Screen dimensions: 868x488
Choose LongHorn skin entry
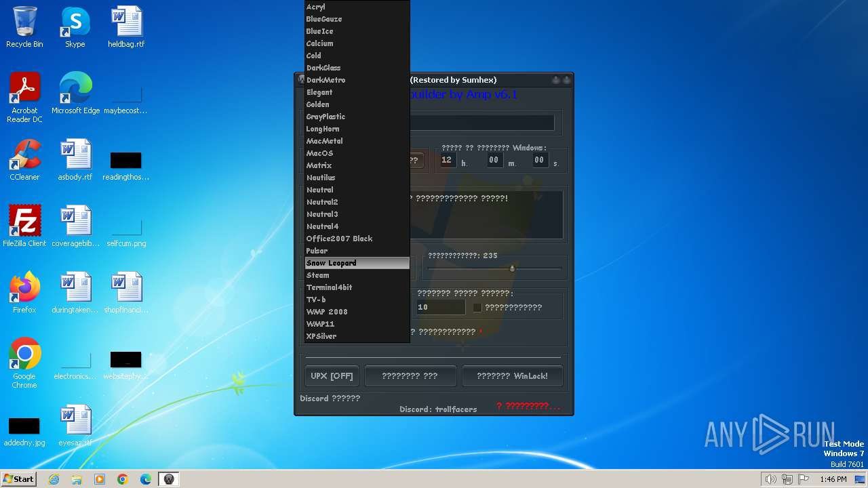coord(357,129)
